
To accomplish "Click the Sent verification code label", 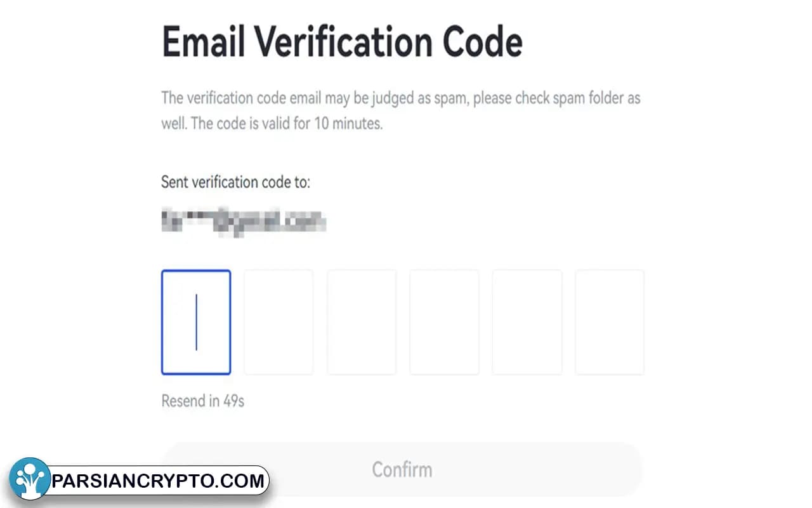I will [236, 182].
